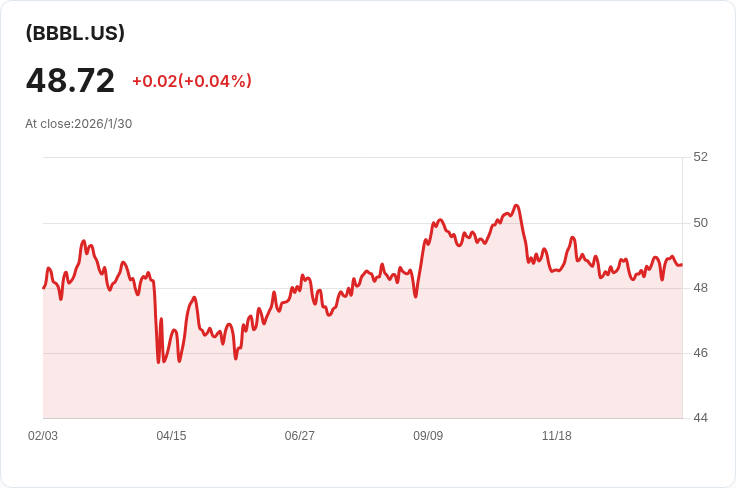The width and height of the screenshot is (736, 488).
Task: Click the rightmost end point of the price line
Action: tap(681, 265)
